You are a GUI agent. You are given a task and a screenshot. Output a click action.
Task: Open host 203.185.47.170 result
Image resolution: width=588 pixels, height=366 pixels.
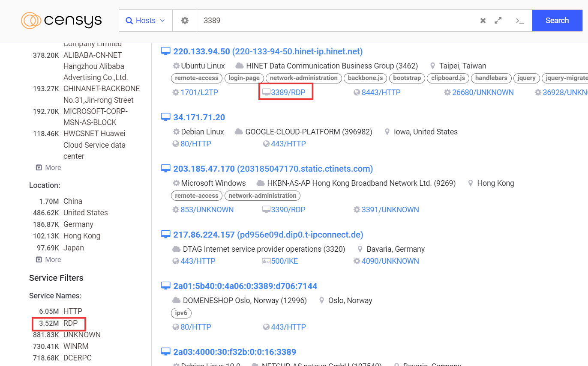(273, 169)
